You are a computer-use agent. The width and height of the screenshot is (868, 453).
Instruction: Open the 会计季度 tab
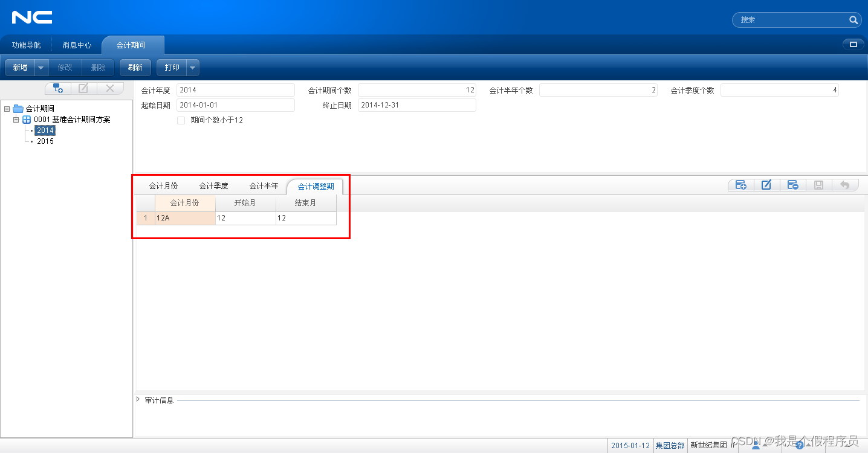click(214, 186)
